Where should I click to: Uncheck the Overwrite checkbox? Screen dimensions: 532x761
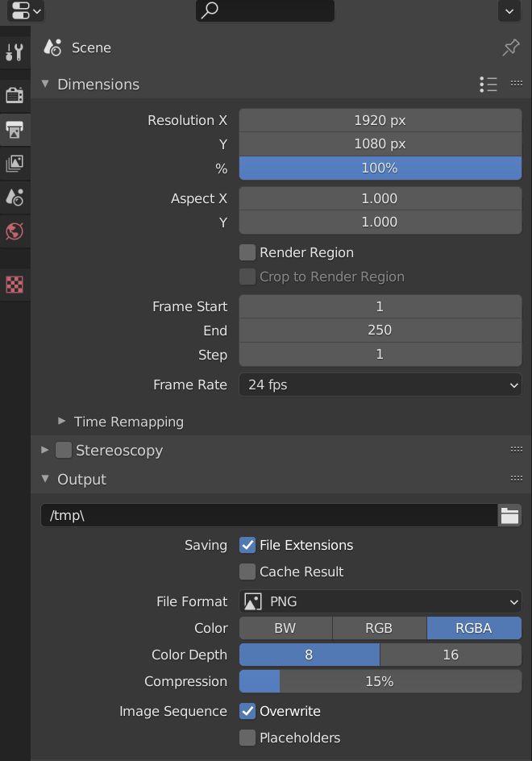(x=247, y=711)
